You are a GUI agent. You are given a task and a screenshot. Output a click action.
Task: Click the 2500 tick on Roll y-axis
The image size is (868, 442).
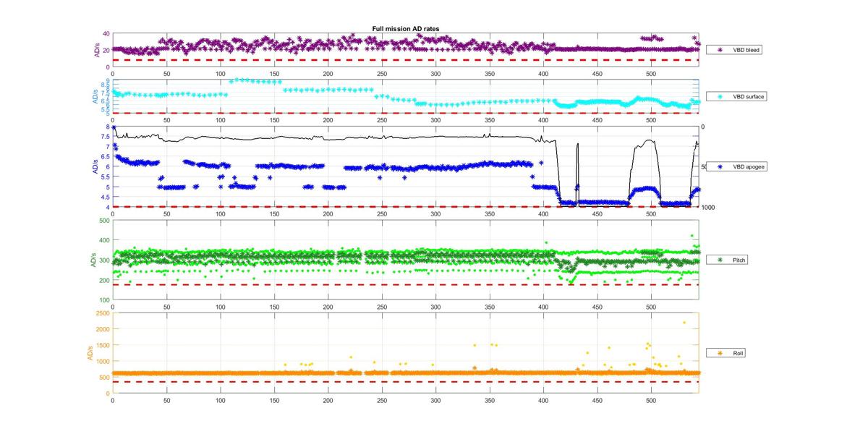click(102, 313)
